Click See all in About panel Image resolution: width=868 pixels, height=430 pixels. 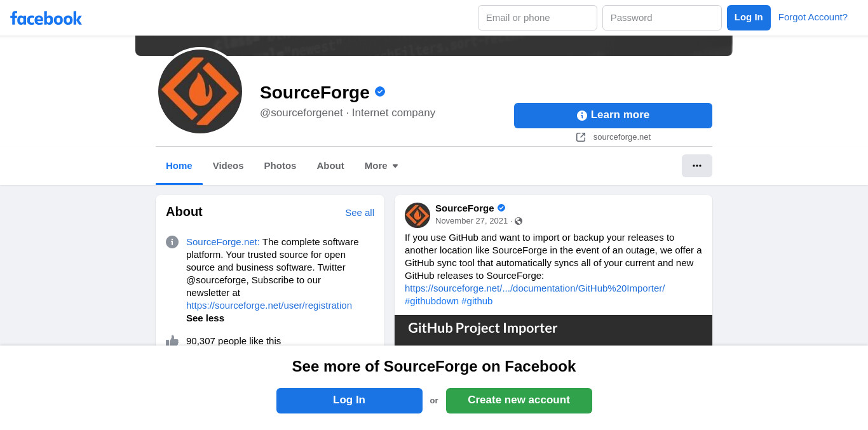pos(360,213)
